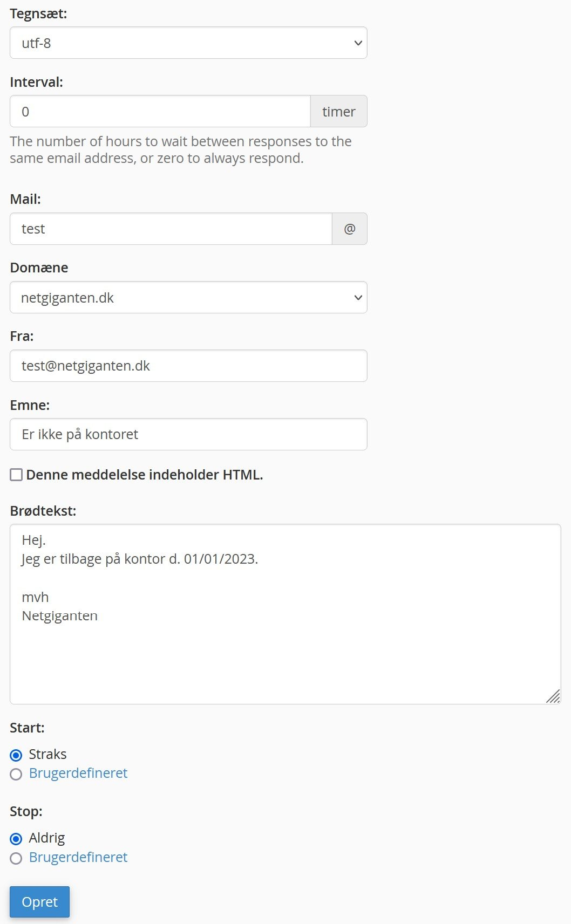571x924 pixels.
Task: Click the Tegnsæt dropdown chevron arrow
Action: [358, 43]
